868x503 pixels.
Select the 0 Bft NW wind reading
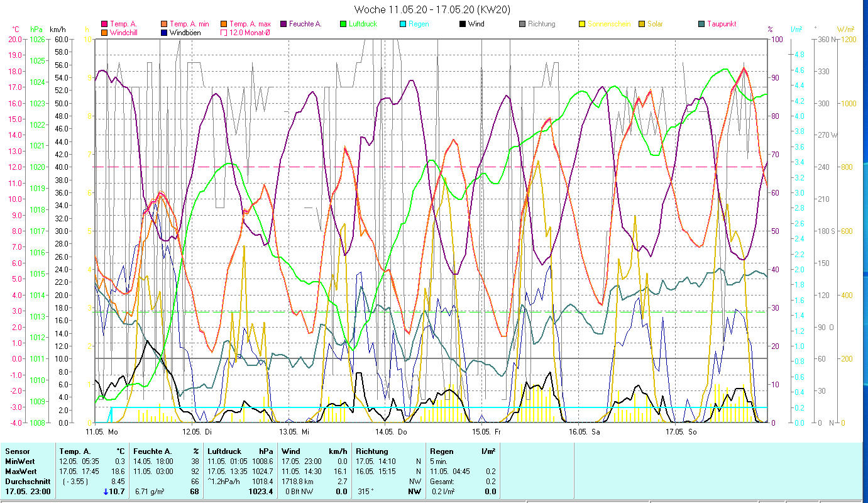pos(299,492)
